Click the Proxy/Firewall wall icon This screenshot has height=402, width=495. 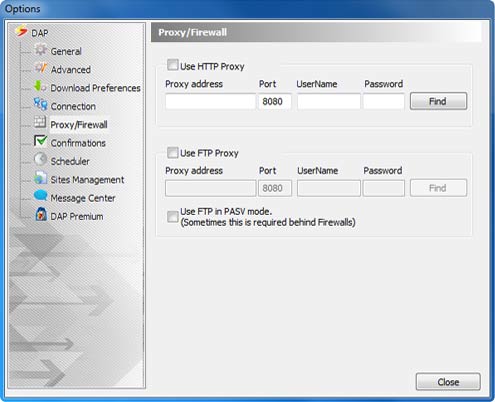coord(41,122)
